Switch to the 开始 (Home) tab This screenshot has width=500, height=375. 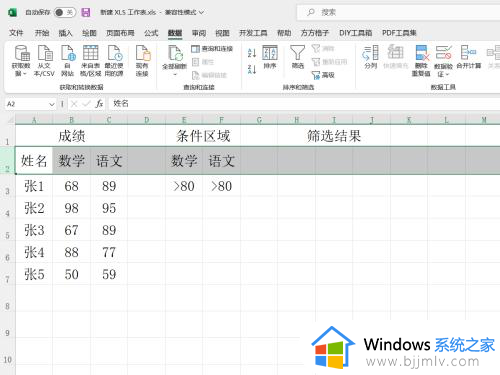(x=42, y=33)
